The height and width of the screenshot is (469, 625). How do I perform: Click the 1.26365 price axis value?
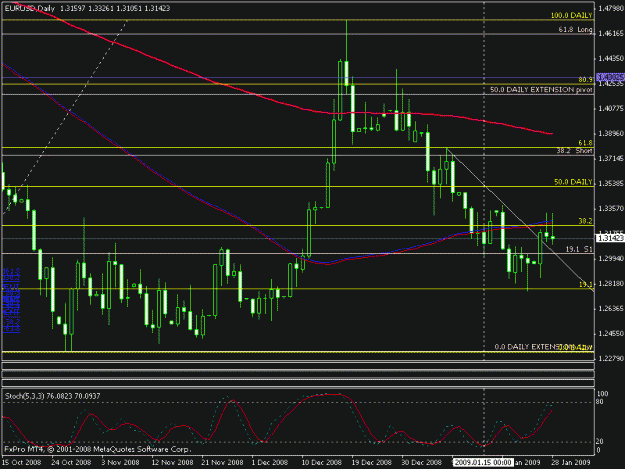[611, 309]
